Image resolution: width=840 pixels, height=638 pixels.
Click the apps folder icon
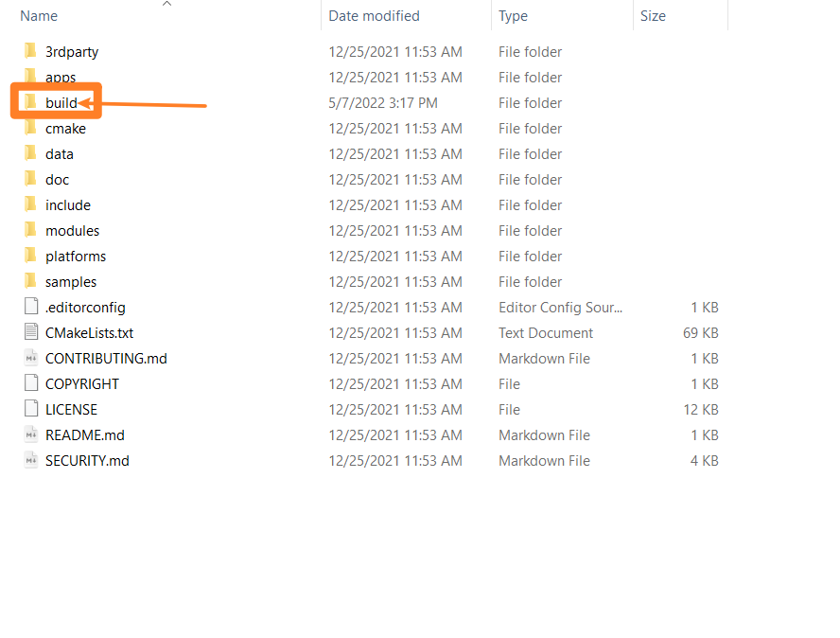(30, 76)
